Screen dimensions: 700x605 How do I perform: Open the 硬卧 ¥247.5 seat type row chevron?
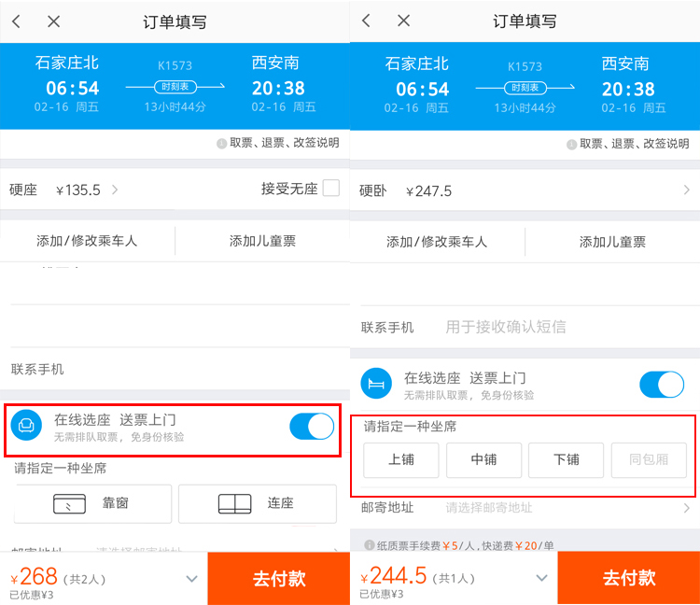[x=687, y=190]
